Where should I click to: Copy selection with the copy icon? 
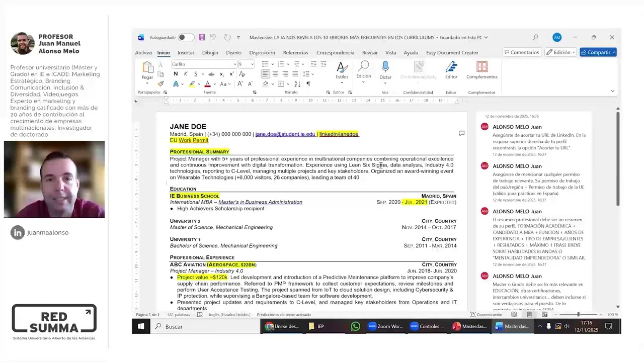pos(160,74)
